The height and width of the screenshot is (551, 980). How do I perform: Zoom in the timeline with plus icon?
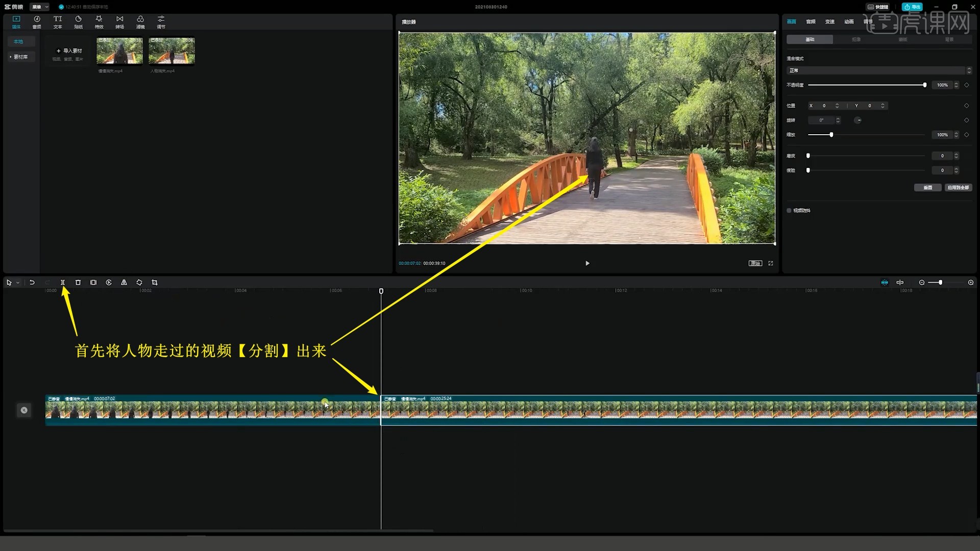[x=971, y=283]
